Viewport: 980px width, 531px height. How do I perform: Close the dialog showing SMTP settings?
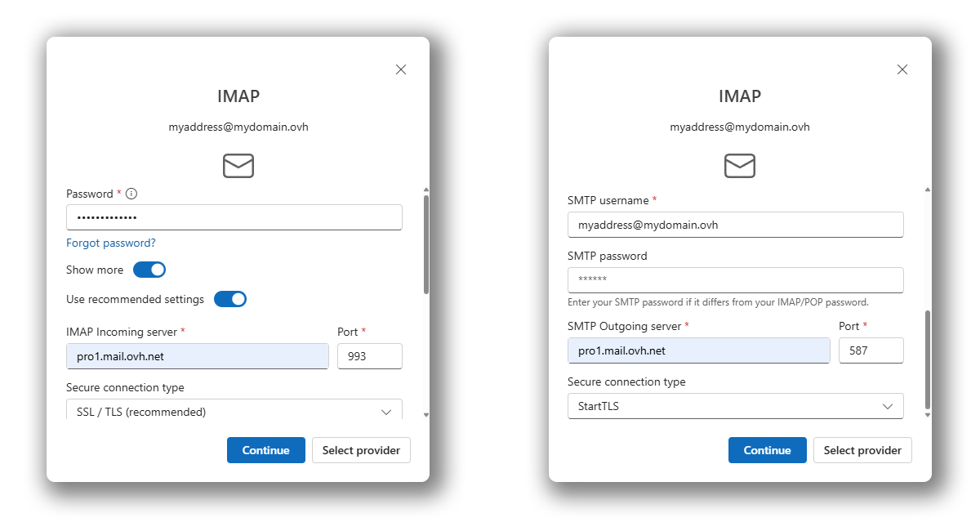pyautogui.click(x=902, y=69)
